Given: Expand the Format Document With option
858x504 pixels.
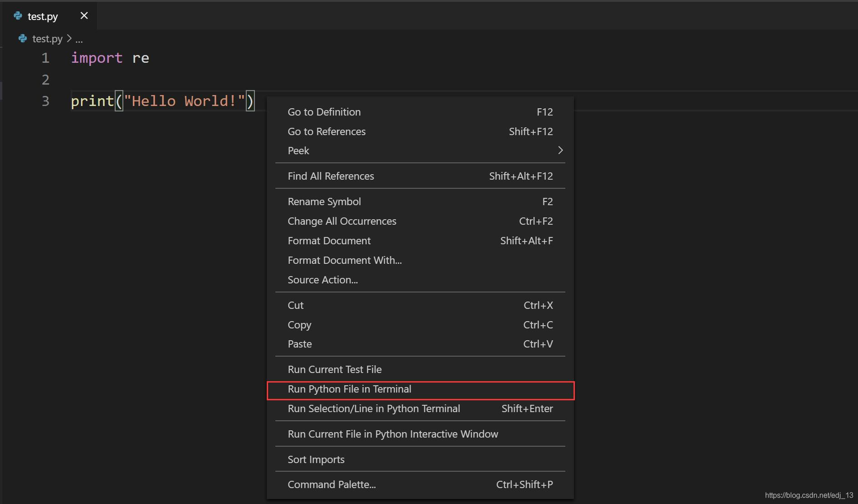Looking at the screenshot, I should pyautogui.click(x=345, y=260).
